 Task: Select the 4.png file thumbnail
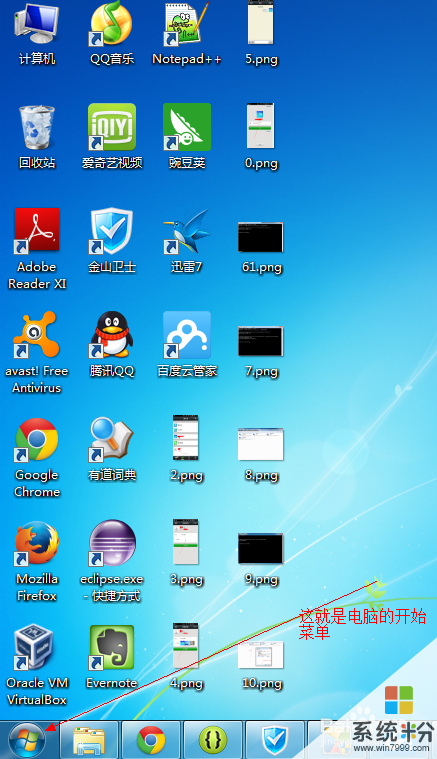pos(186,646)
